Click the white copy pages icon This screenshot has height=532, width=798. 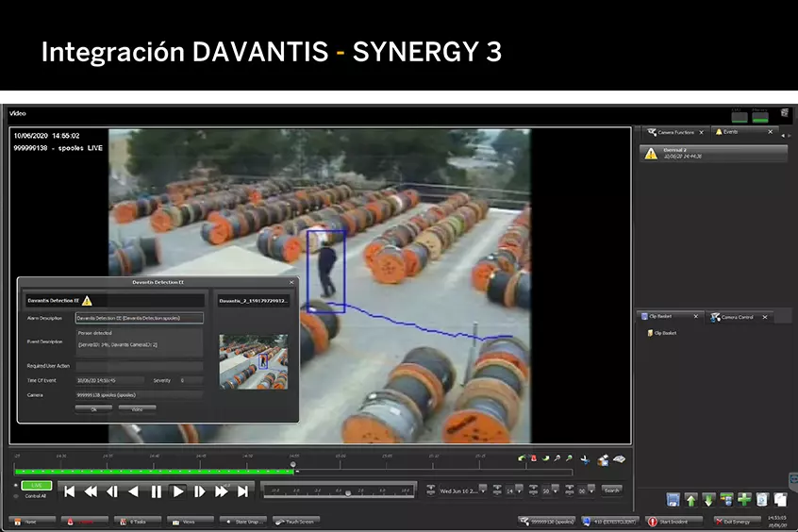[780, 499]
